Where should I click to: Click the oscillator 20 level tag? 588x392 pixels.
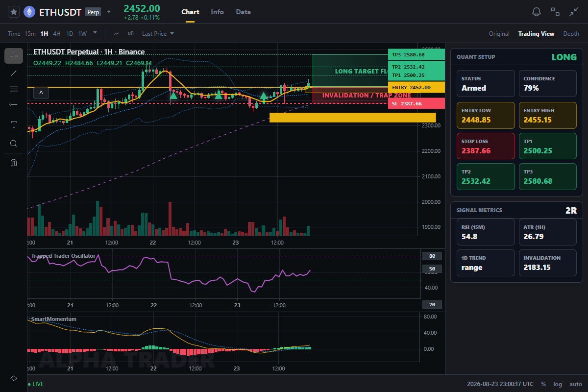432,304
